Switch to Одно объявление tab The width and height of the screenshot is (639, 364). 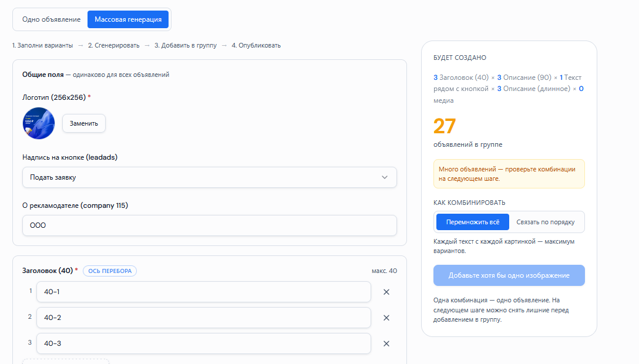[51, 19]
